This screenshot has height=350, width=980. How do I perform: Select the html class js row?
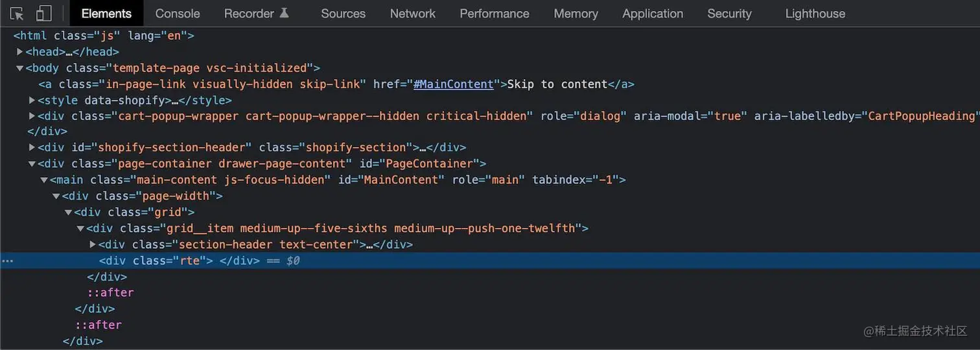click(490, 36)
